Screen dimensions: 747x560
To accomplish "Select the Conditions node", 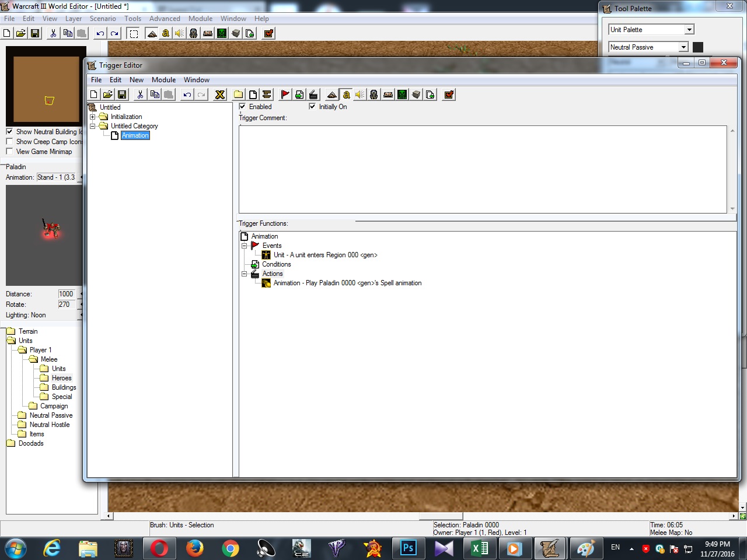I will pos(276,264).
